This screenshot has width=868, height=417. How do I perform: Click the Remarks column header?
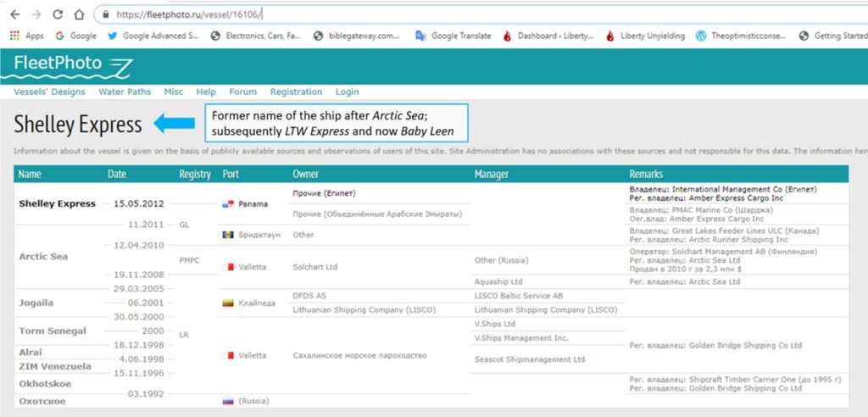point(646,175)
